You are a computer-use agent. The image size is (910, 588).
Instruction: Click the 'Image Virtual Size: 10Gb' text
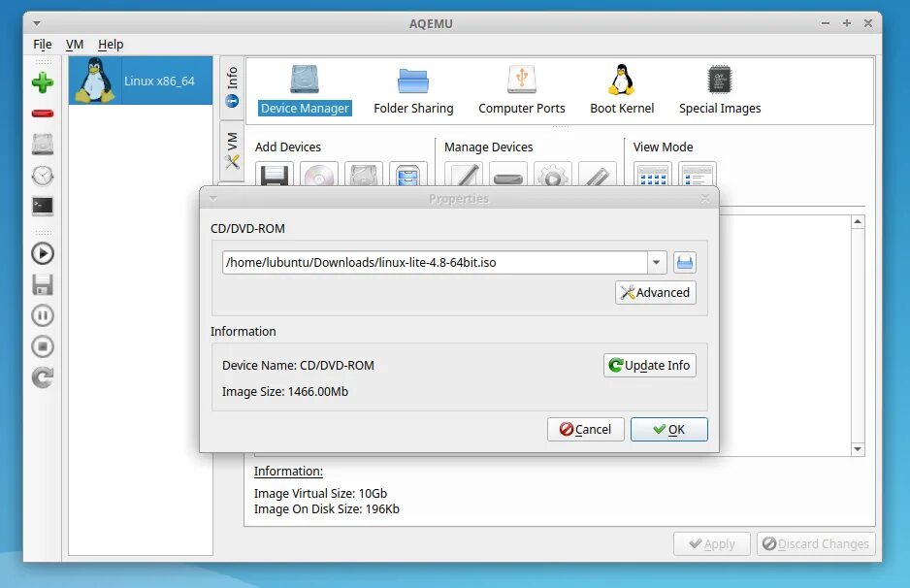click(320, 493)
